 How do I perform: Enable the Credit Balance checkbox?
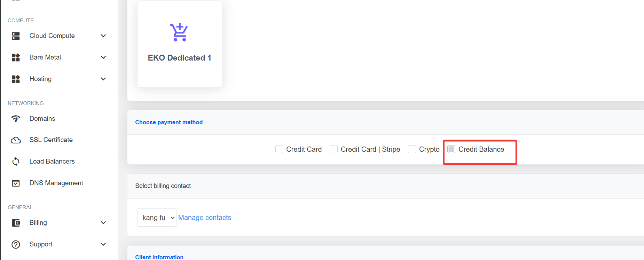(451, 149)
